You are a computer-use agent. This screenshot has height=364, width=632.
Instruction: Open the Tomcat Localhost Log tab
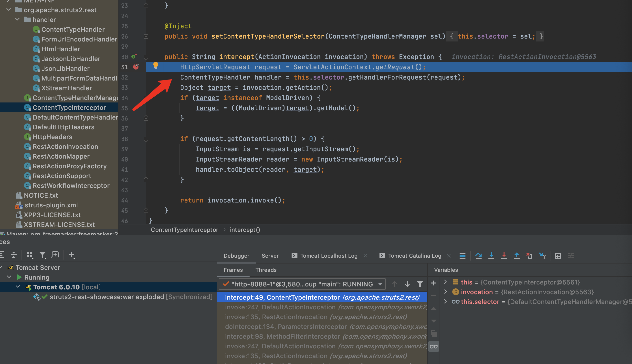point(325,255)
